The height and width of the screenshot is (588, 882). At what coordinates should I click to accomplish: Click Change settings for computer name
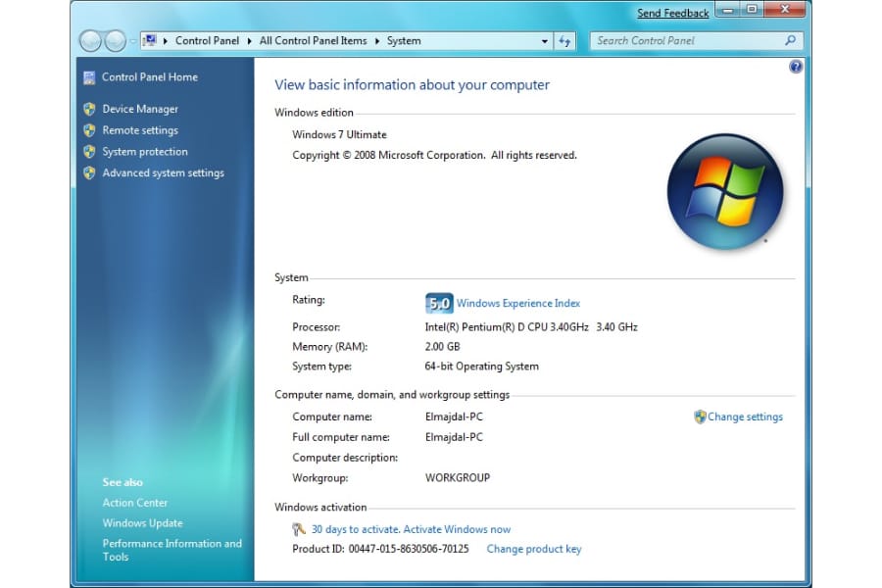(746, 416)
